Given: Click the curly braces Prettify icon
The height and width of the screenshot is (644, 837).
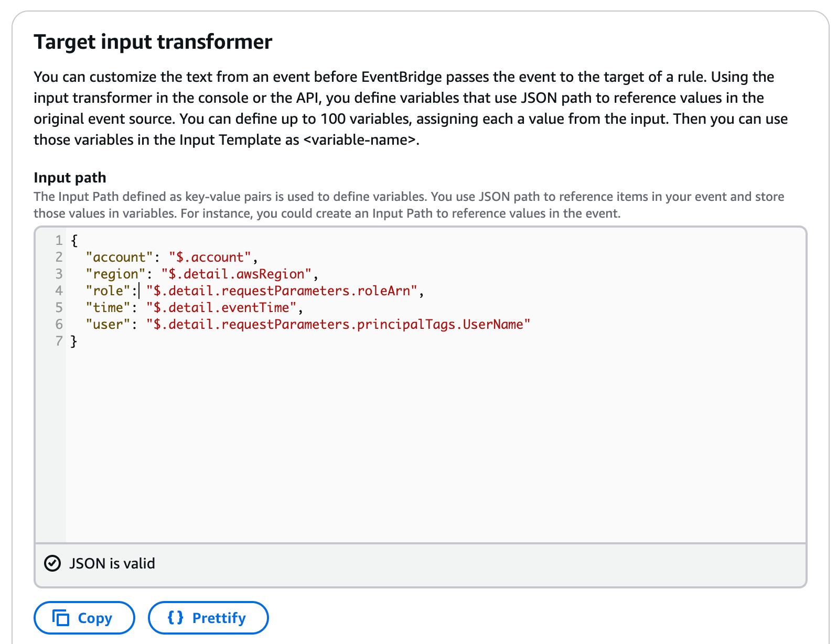Looking at the screenshot, I should pyautogui.click(x=175, y=618).
